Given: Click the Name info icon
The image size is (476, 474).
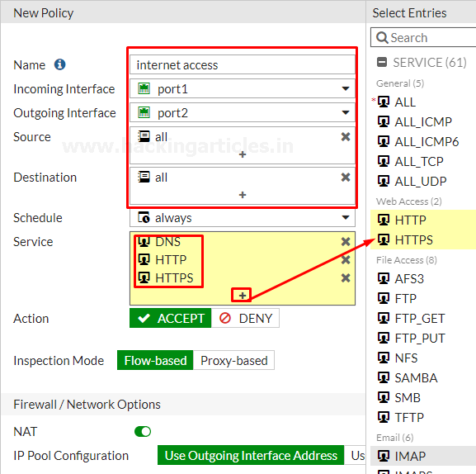Looking at the screenshot, I should click(59, 64).
